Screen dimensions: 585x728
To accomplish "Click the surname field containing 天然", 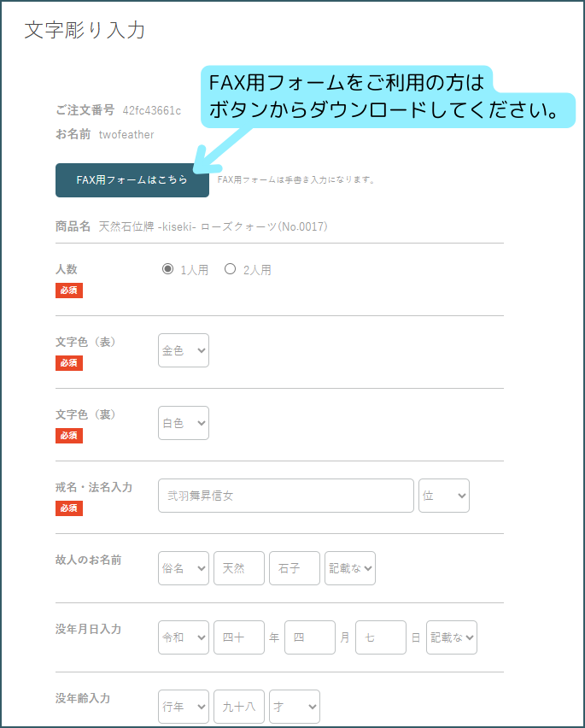I will click(x=238, y=568).
